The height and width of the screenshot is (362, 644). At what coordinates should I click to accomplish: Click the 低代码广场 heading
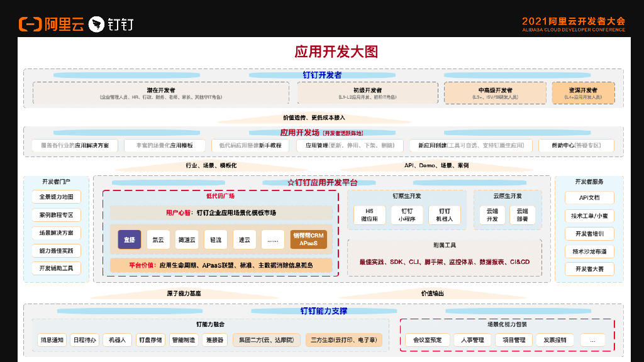pyautogui.click(x=221, y=196)
